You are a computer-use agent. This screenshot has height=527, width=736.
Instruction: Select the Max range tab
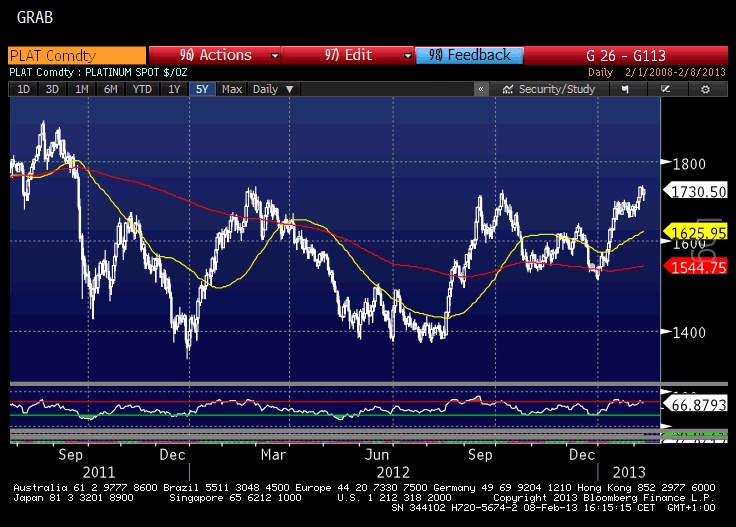pyautogui.click(x=232, y=89)
